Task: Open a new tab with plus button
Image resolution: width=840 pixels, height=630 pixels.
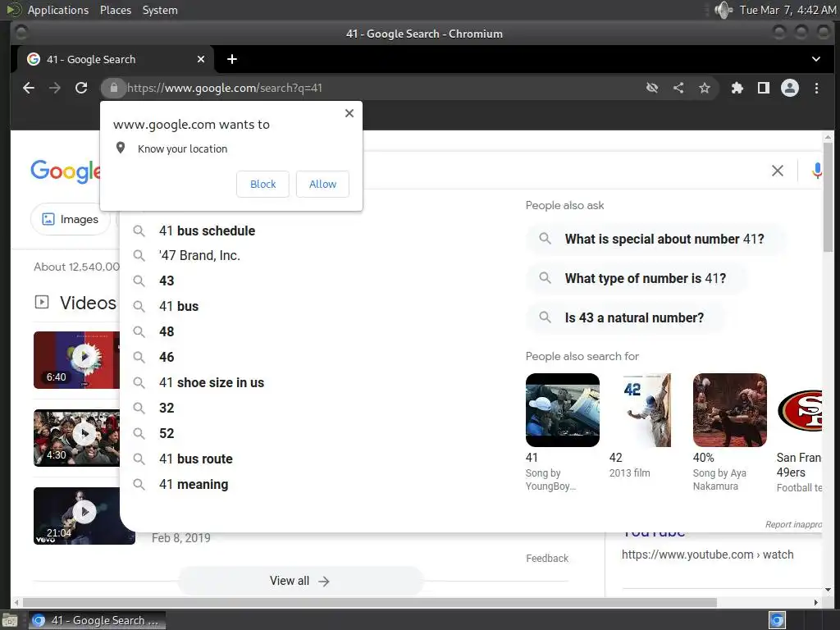Action: coord(232,59)
